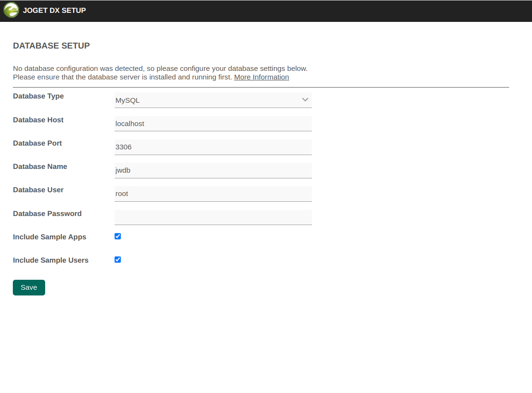The image size is (532, 393).
Task: Click the "Database Port" field label
Action: 38,143
